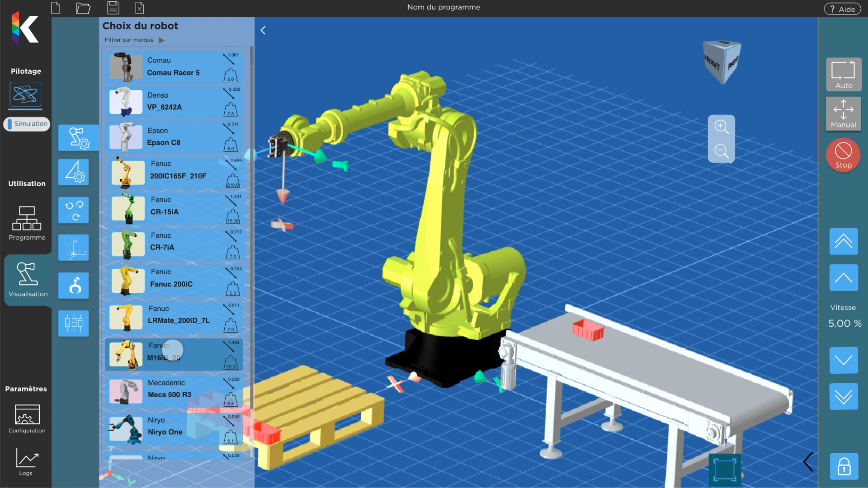The image size is (868, 488).
Task: Click the new file icon
Action: click(x=56, y=8)
